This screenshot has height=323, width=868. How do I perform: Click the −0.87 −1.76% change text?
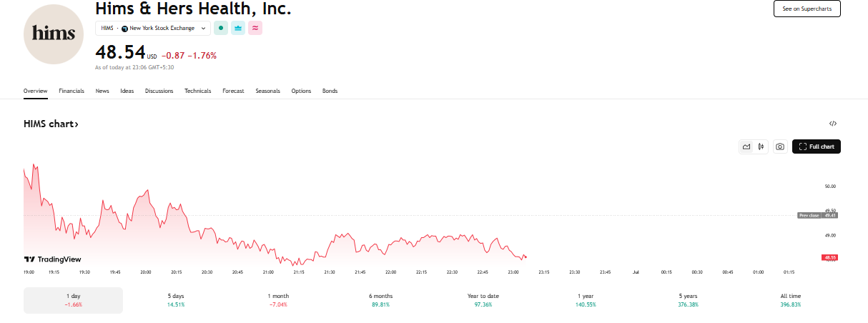coord(189,55)
